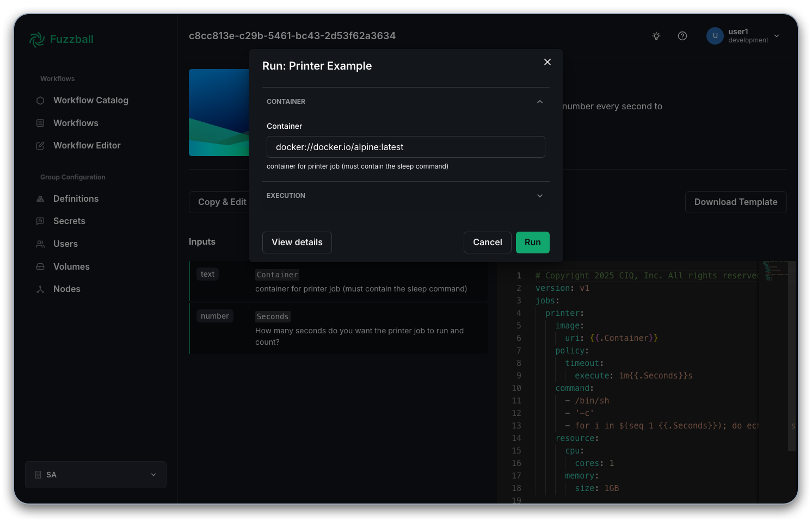812x522 pixels.
Task: Click the Nodes sidebar icon
Action: click(x=40, y=289)
